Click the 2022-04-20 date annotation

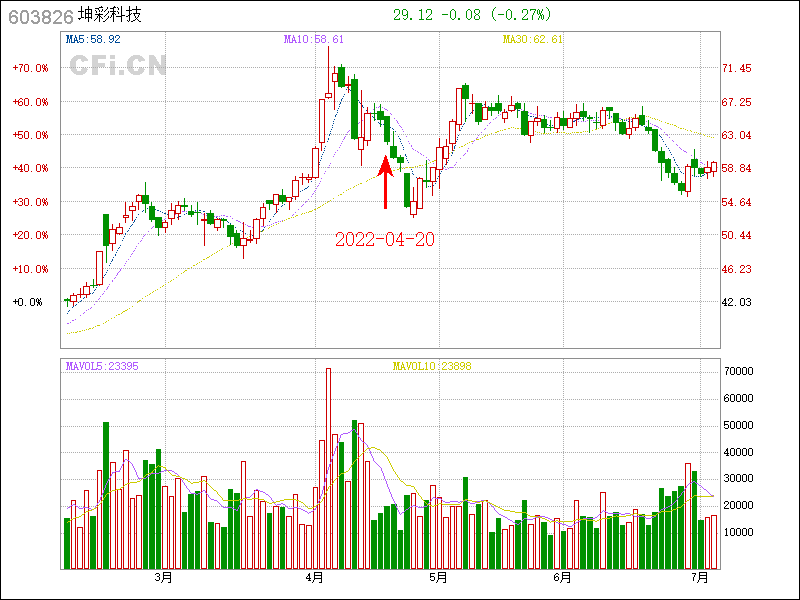(385, 240)
